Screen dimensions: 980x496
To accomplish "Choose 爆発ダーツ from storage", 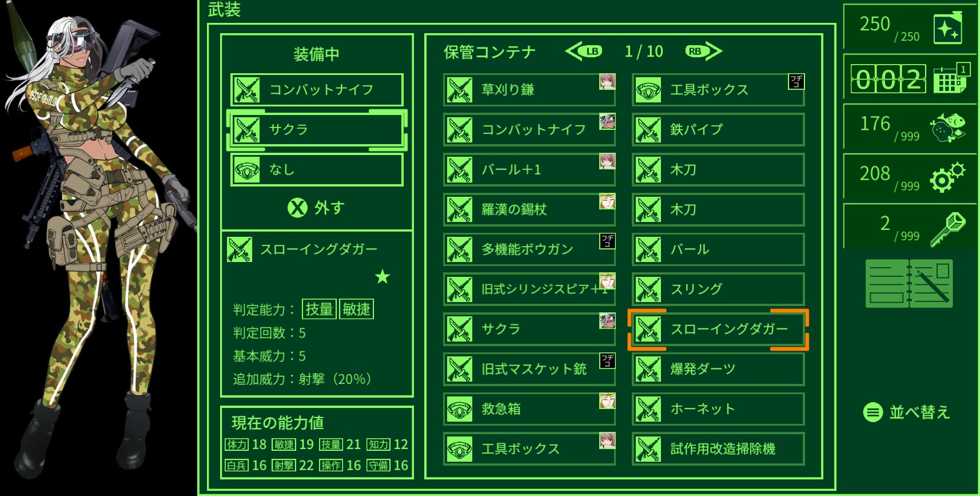I will [718, 369].
